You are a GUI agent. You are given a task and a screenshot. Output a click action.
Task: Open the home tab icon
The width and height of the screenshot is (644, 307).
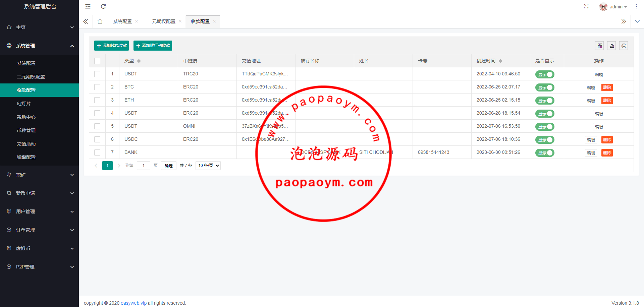tap(100, 21)
